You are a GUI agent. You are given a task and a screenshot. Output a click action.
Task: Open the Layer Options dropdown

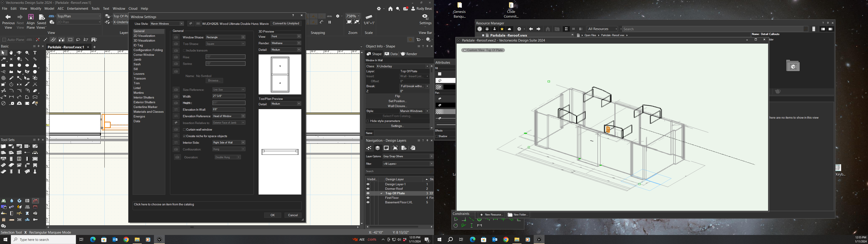[x=408, y=156]
